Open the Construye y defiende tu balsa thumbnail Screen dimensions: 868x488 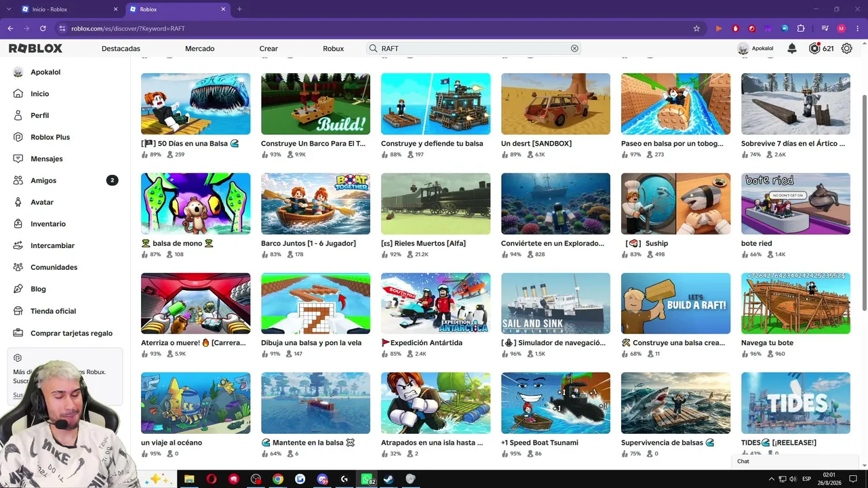click(435, 104)
